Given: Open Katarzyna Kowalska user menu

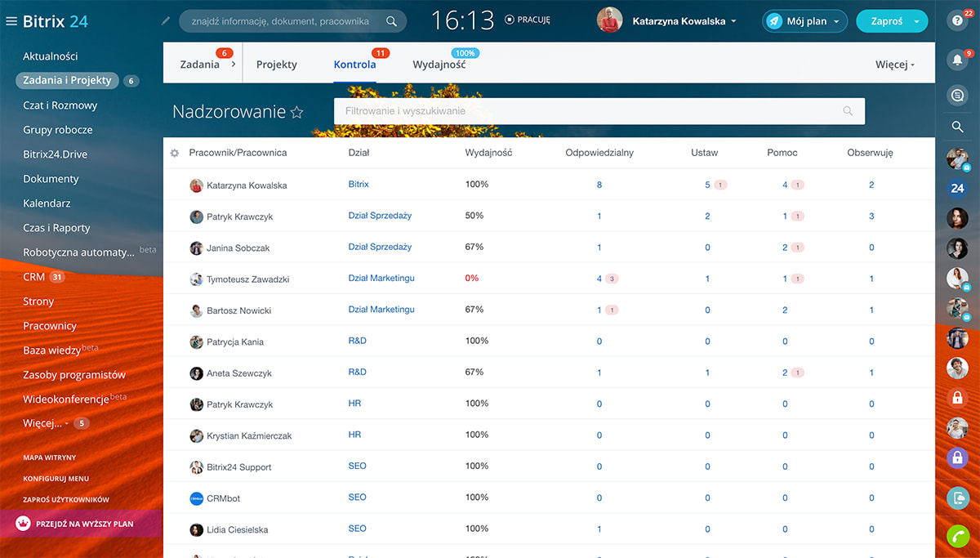Looking at the screenshot, I should tap(683, 21).
